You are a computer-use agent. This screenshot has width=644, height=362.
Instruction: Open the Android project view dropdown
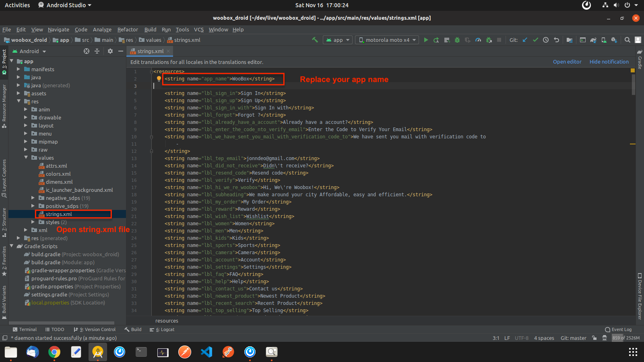[29, 51]
